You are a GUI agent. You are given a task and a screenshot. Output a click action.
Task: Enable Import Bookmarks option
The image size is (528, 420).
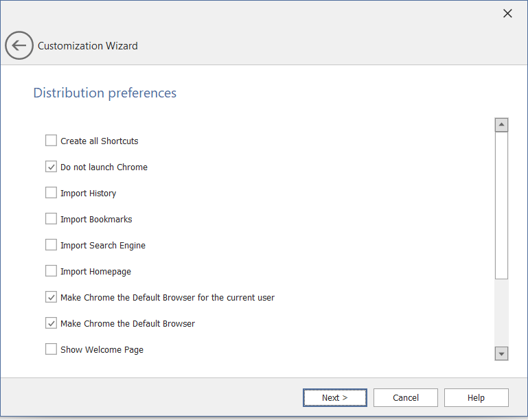tap(51, 219)
